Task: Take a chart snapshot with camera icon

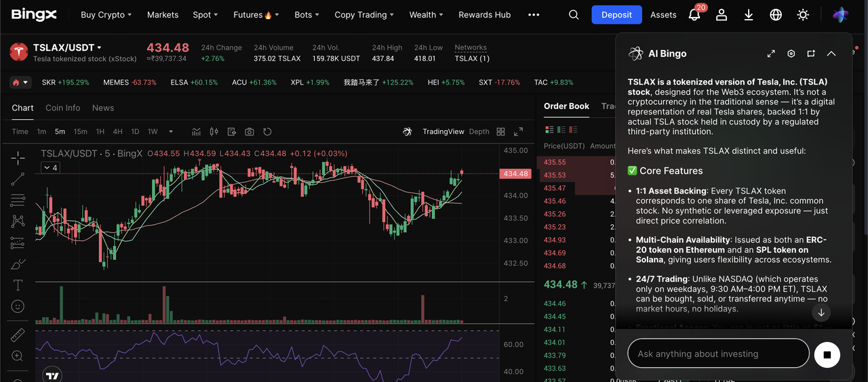Action: (x=250, y=131)
